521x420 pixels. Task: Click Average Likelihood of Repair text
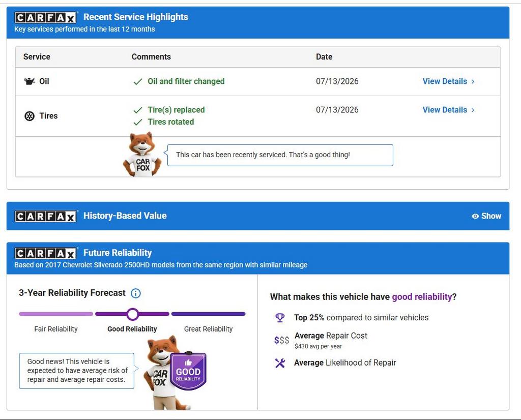pyautogui.click(x=345, y=363)
